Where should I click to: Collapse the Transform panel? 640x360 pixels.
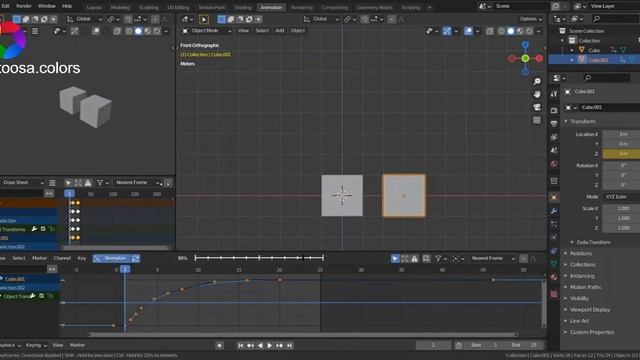pos(582,122)
